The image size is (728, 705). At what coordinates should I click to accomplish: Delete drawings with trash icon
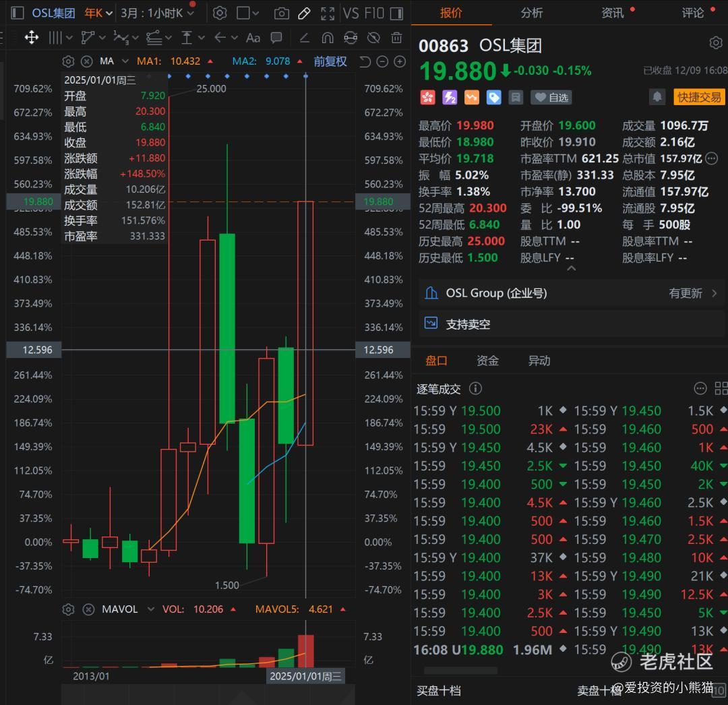pyautogui.click(x=396, y=38)
